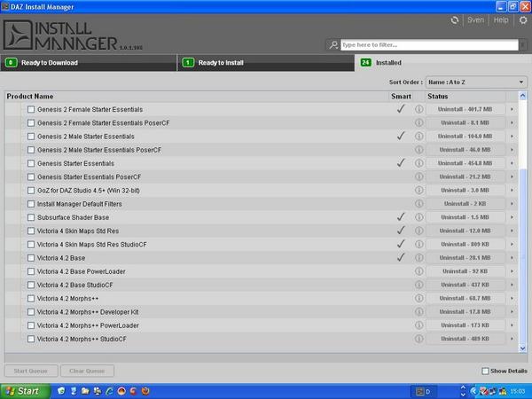Show info for Victoria 4.2 Morphs++ StudioCF

point(419,339)
